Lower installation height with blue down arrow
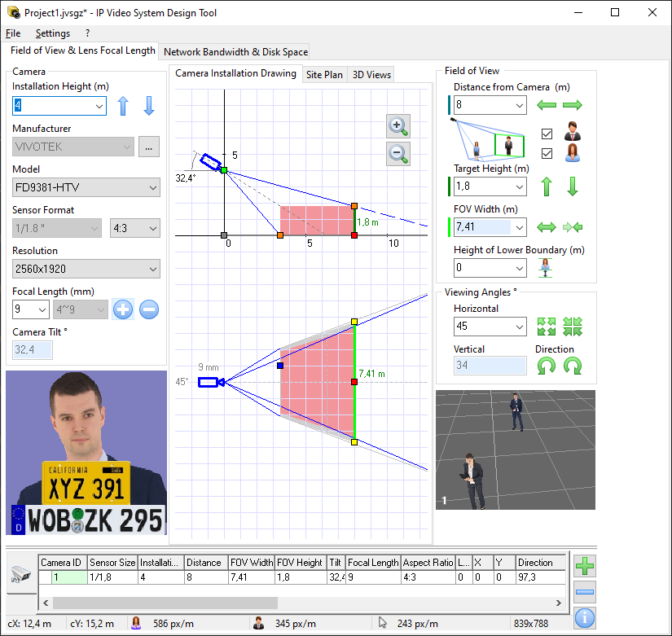The height and width of the screenshot is (636, 672). point(148,106)
